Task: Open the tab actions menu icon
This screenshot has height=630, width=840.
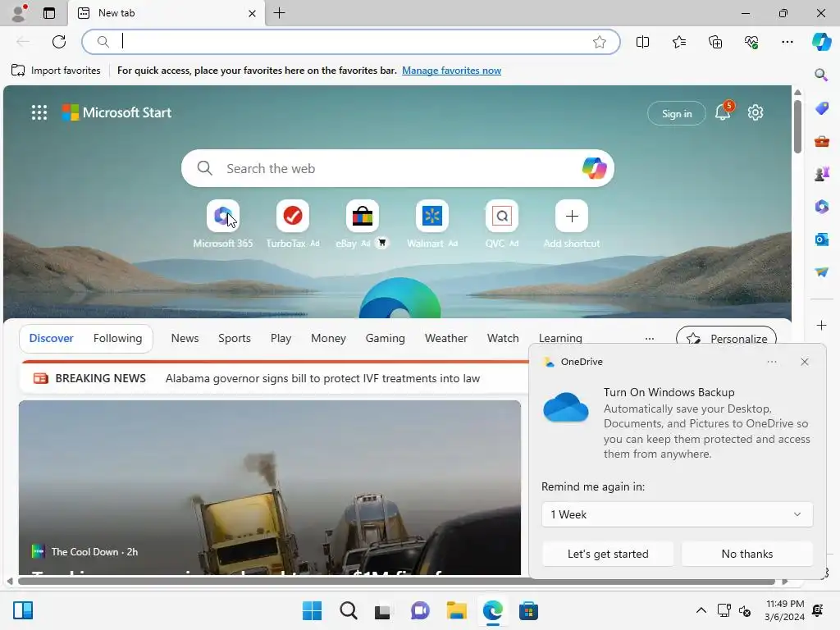Action: 48,13
